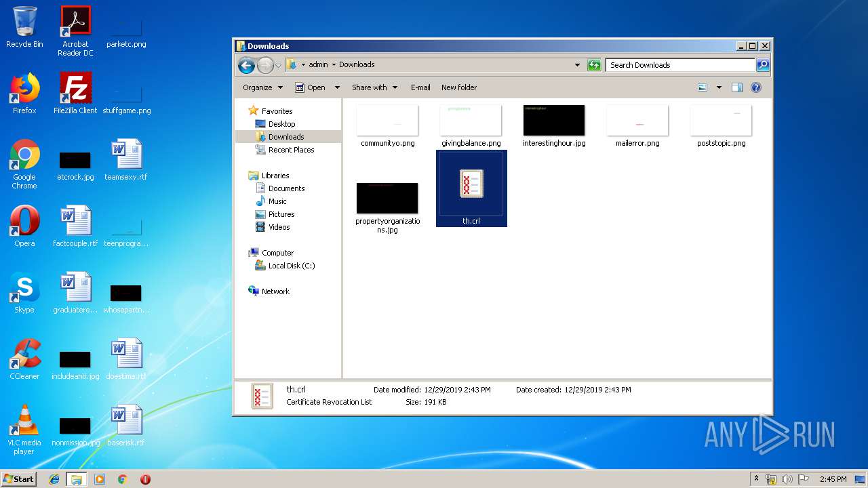Select factcouple.rtf desktop file
This screenshot has height=488, width=868.
point(75,226)
